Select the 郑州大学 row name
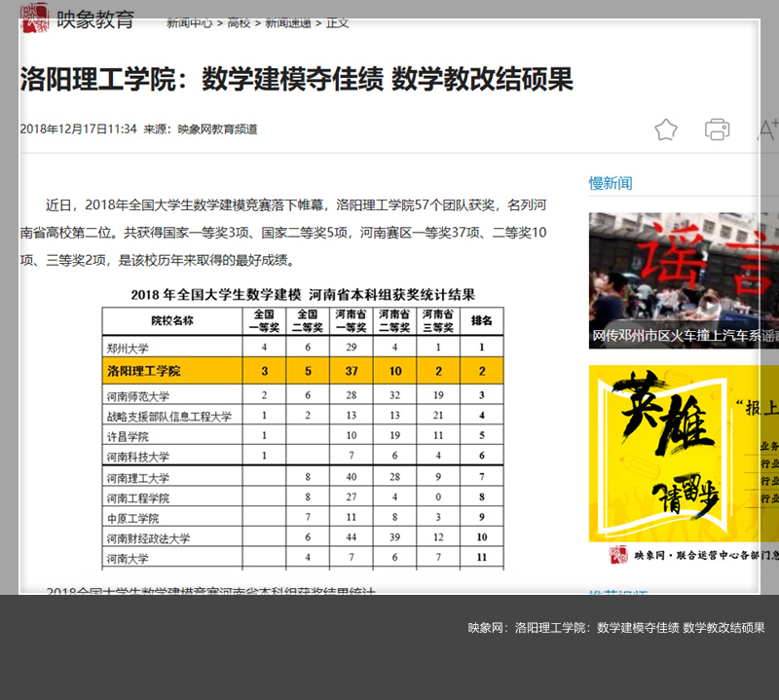Image resolution: width=779 pixels, height=700 pixels. [x=128, y=348]
